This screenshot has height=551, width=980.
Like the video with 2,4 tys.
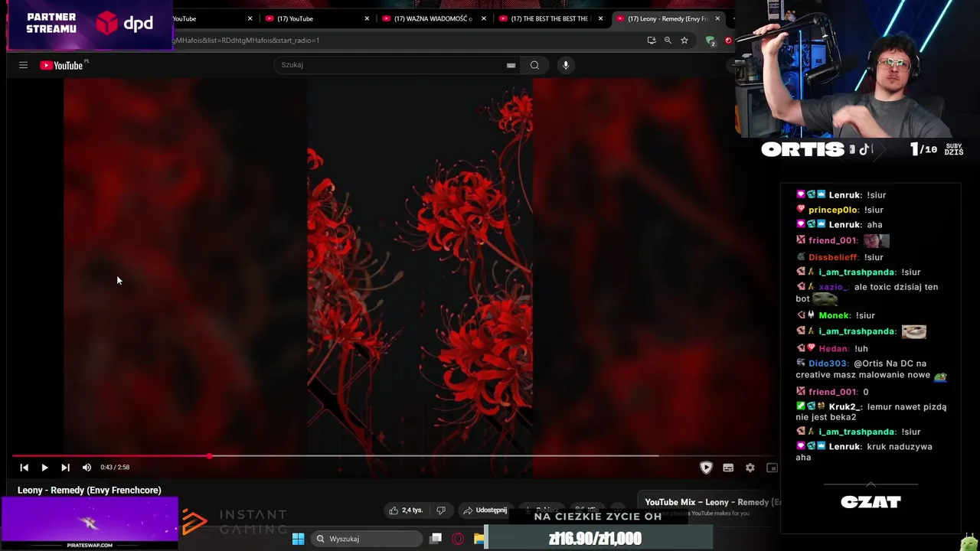click(406, 510)
